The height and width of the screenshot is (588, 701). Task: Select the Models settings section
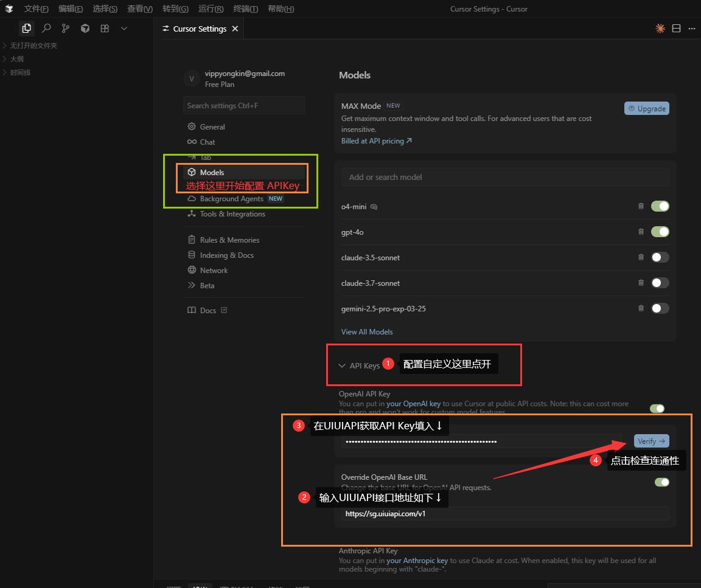point(243,173)
